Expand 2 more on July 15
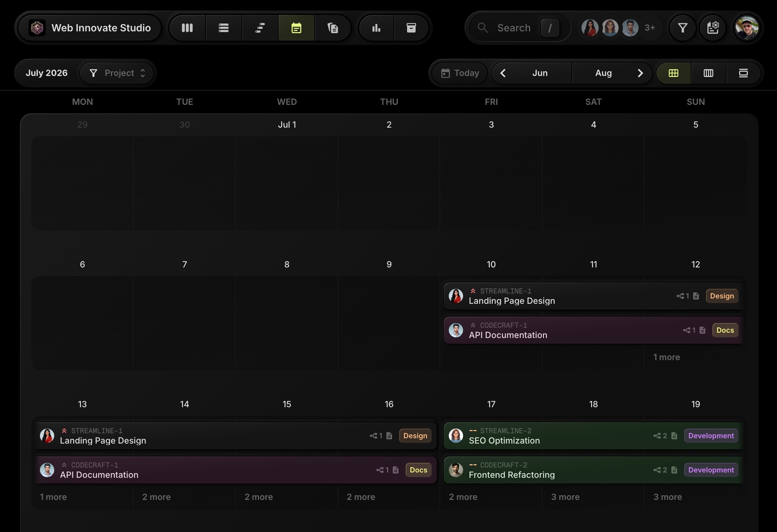777x532 pixels. point(258,497)
